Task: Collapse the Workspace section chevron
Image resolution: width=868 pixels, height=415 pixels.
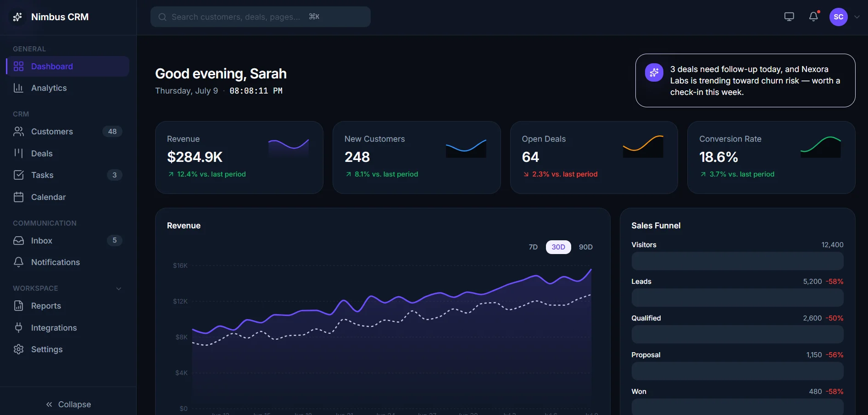Action: [119, 288]
